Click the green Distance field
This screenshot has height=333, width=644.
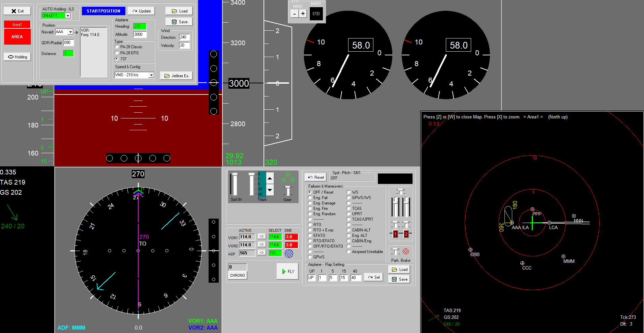(x=68, y=54)
